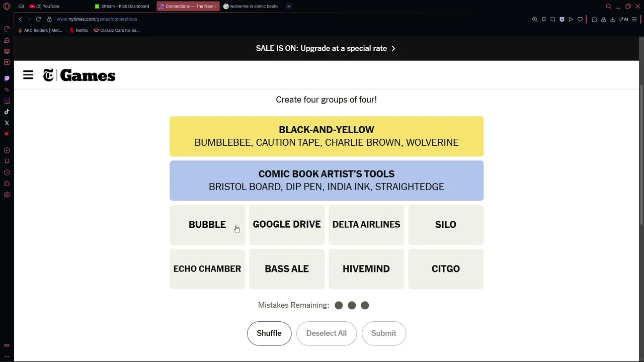Open Easy Setup sliders icon

click(635, 19)
